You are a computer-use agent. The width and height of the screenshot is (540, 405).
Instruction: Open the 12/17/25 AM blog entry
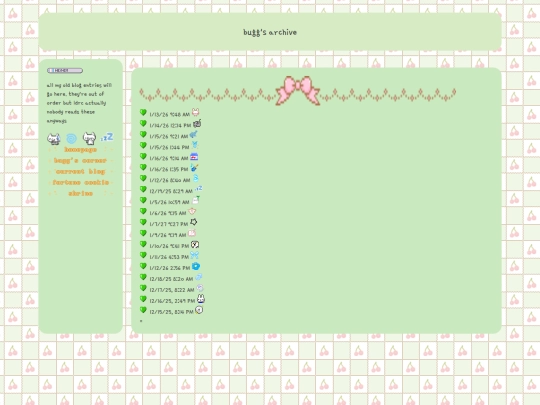point(172,290)
